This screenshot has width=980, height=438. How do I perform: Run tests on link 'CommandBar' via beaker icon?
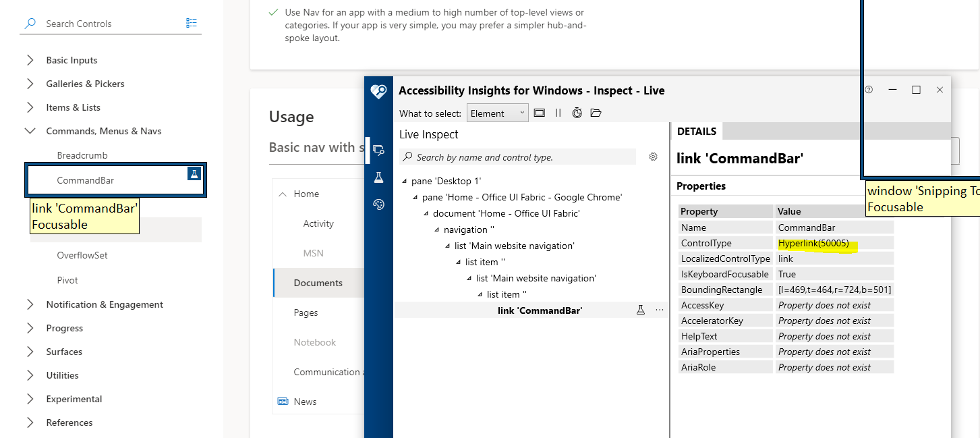pyautogui.click(x=641, y=310)
